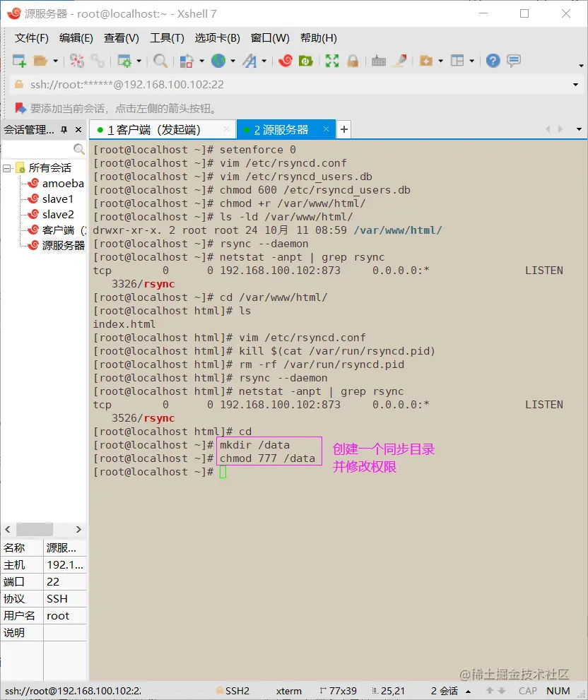Expand the address bar history dropdown arrow

[x=575, y=84]
